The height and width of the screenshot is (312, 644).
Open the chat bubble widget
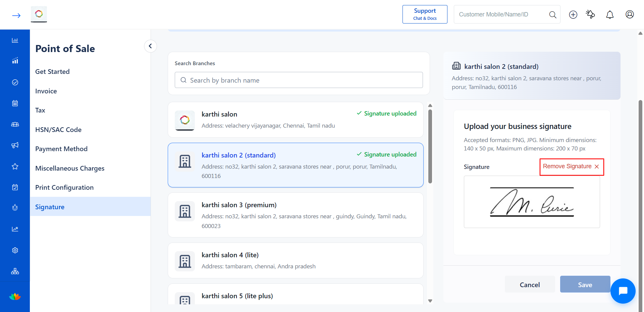click(623, 291)
